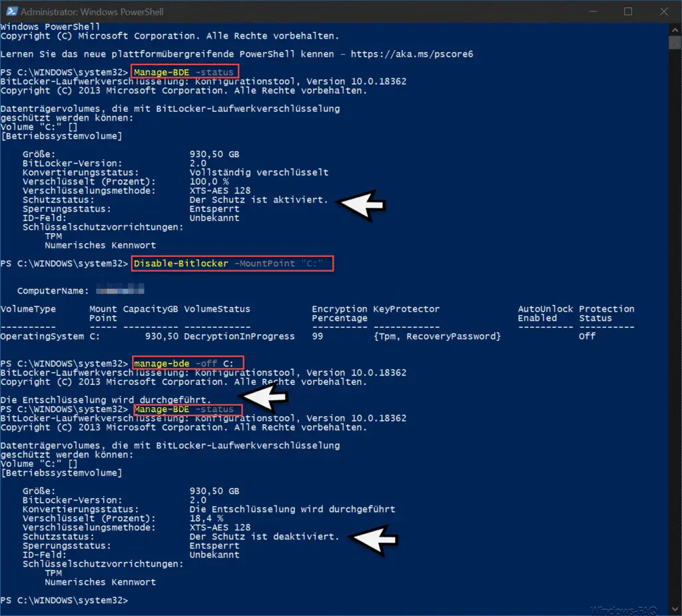Viewport: 682px width, 616px height.
Task: Click the 'ComputerName:' label
Action: 53,290
